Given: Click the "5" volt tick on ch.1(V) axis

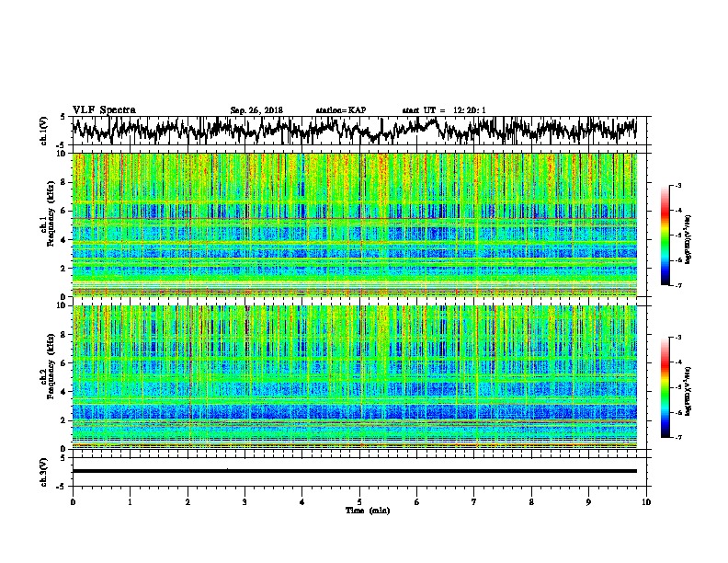Looking at the screenshot, I should pos(63,117).
